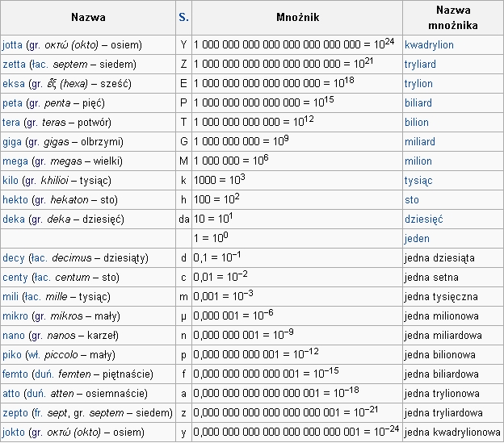Open the 'S.' column header link
The height and width of the screenshot is (443, 504).
point(183,17)
